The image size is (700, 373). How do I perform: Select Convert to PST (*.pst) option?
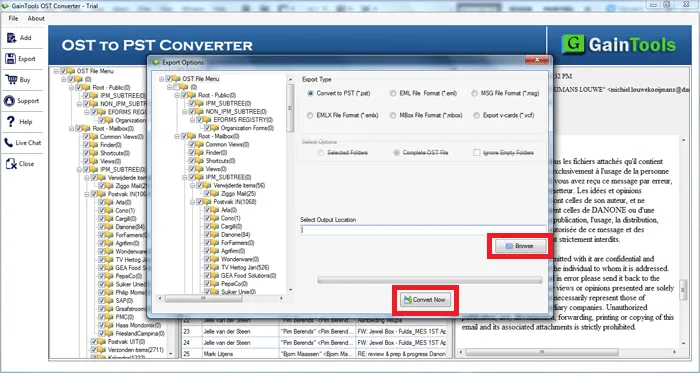pos(310,93)
